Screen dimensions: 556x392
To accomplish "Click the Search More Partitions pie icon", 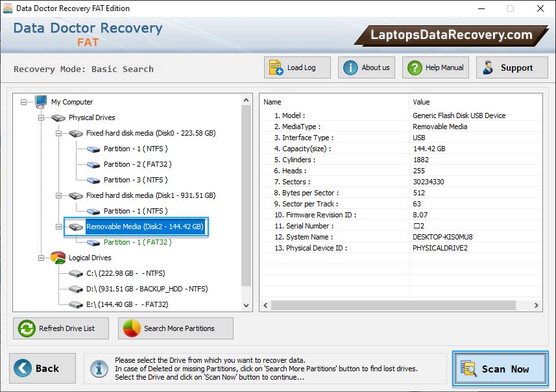I will point(132,328).
